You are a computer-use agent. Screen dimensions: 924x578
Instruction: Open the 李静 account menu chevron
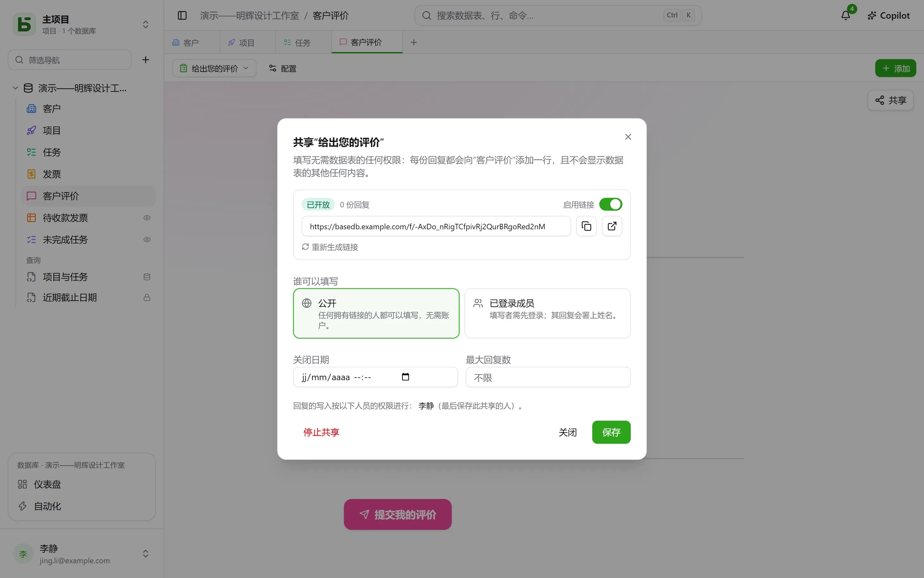point(145,554)
